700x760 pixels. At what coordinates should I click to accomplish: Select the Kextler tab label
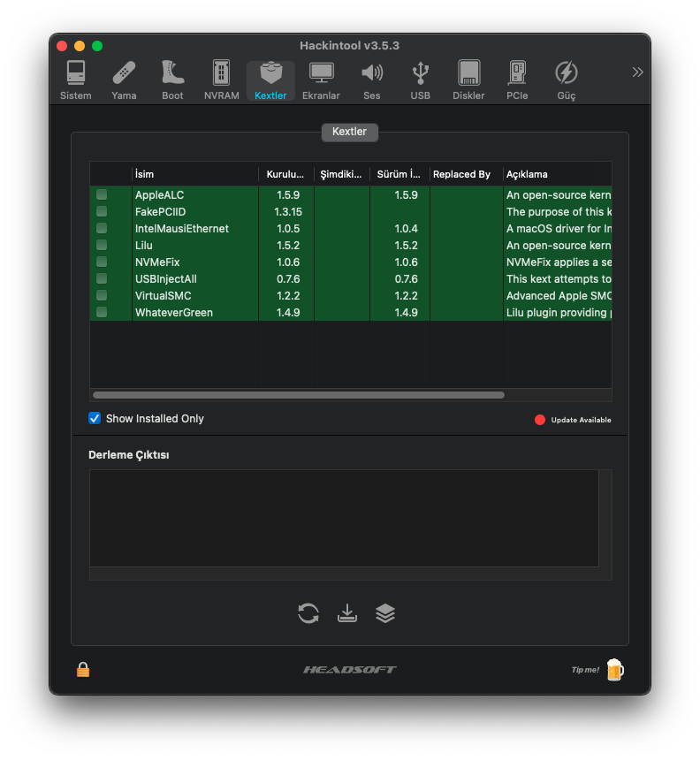(x=350, y=132)
